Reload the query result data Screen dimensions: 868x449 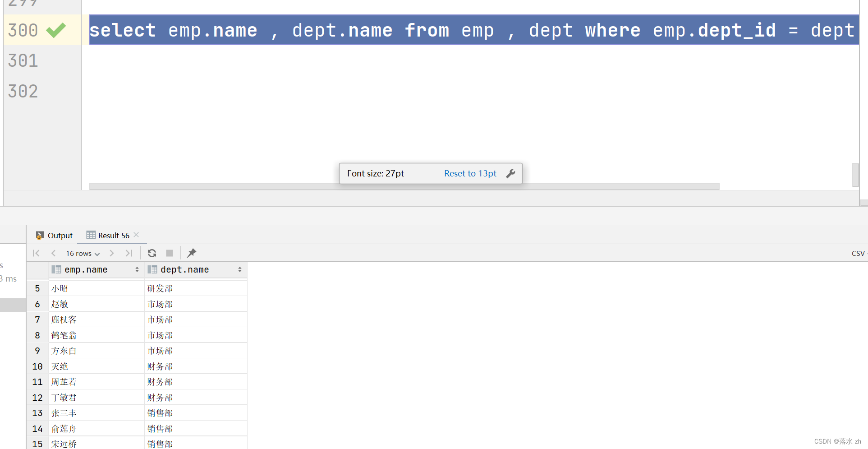(152, 253)
